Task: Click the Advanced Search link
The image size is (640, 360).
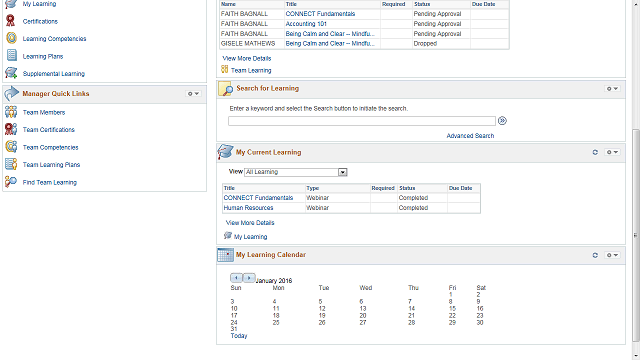Action: [470, 136]
